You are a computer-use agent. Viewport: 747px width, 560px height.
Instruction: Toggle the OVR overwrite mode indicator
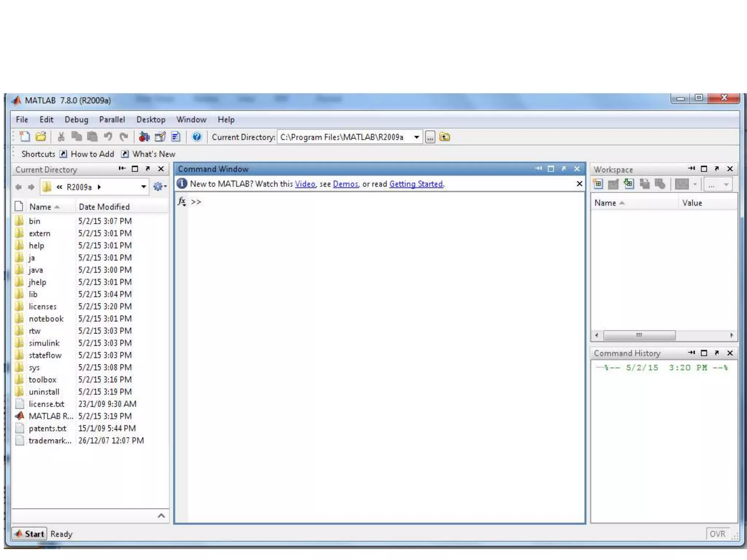click(x=717, y=534)
